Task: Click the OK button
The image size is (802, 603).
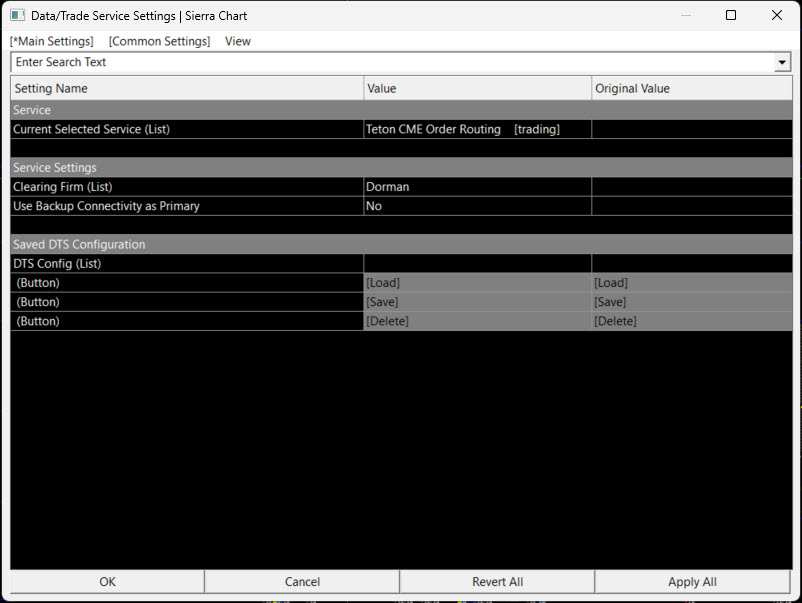Action: [108, 582]
